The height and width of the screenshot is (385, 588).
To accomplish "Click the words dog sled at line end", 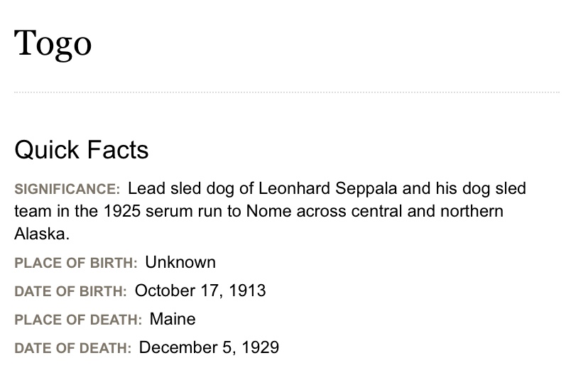I will [x=494, y=189].
